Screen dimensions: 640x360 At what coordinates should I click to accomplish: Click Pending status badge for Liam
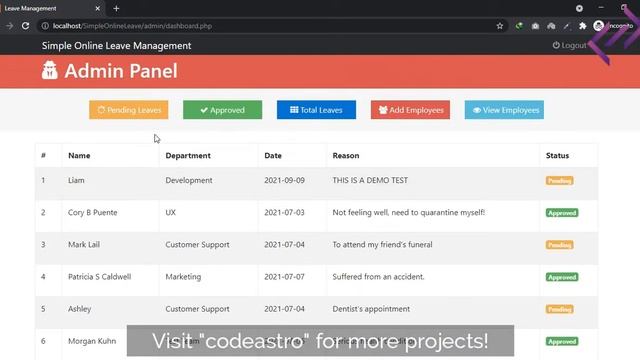[x=560, y=180]
